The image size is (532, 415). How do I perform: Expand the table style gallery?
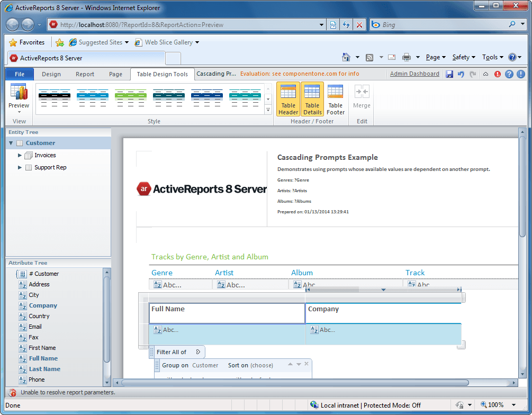(x=268, y=110)
